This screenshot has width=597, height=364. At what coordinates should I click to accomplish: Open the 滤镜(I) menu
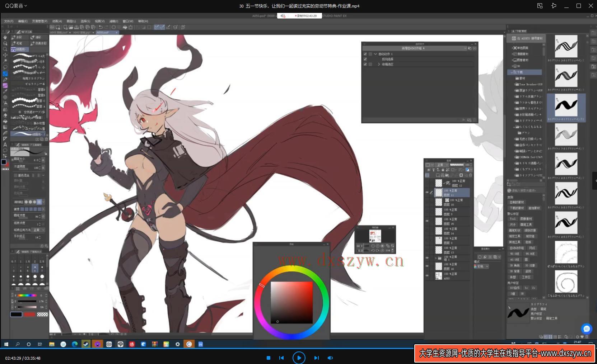113,21
